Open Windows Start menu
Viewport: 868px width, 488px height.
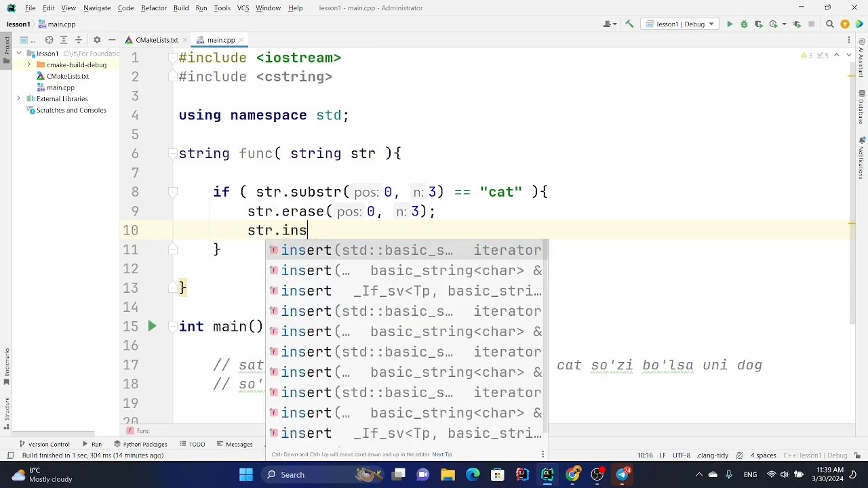245,474
